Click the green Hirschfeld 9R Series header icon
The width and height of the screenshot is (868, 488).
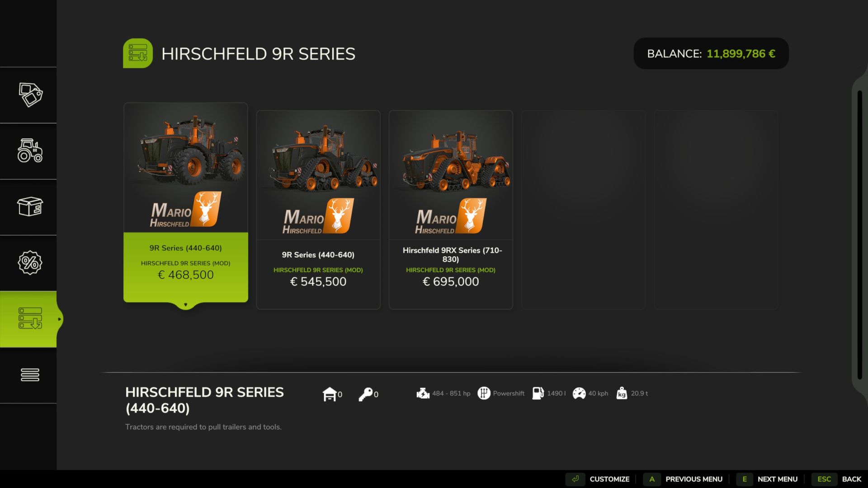pos(138,53)
